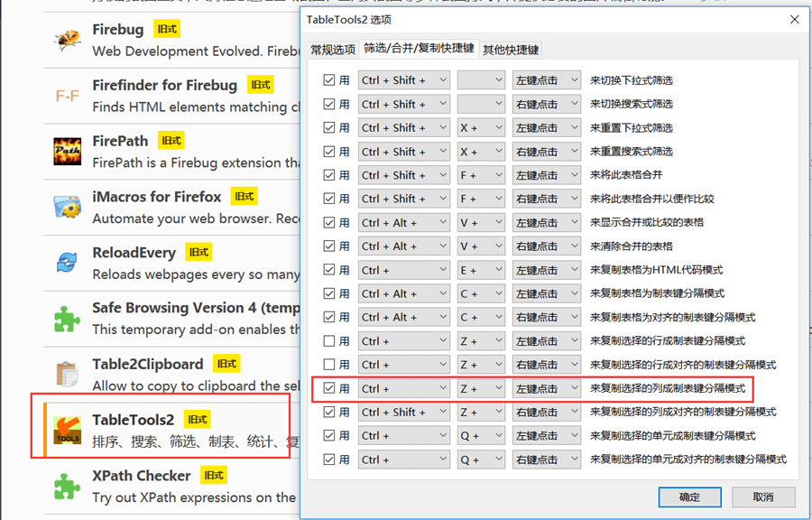
Task: Click the 确定 button
Action: (689, 497)
